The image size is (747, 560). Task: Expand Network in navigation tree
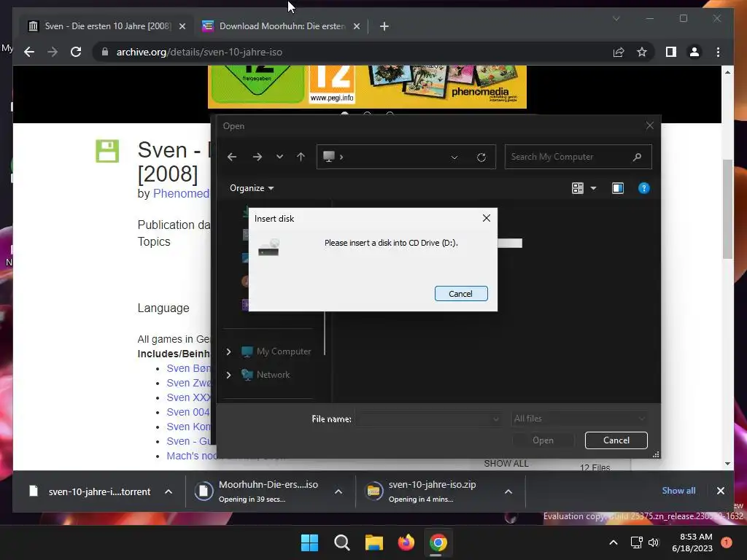(228, 375)
